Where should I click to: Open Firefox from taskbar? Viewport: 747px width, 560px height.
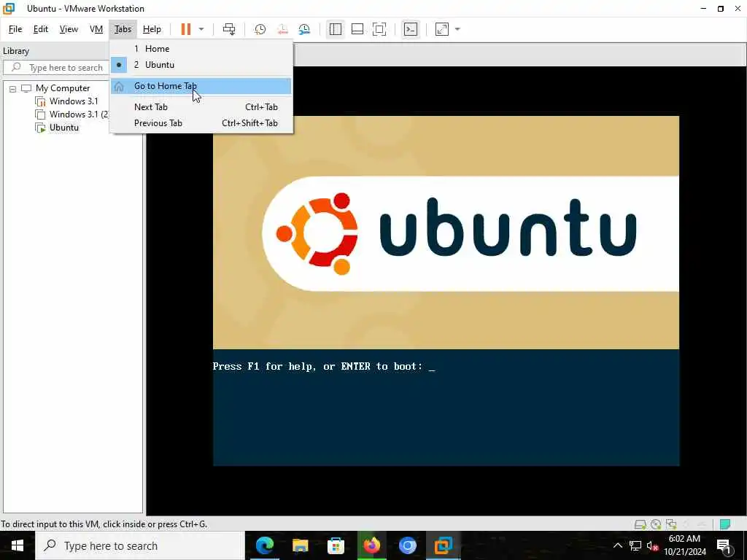(372, 545)
